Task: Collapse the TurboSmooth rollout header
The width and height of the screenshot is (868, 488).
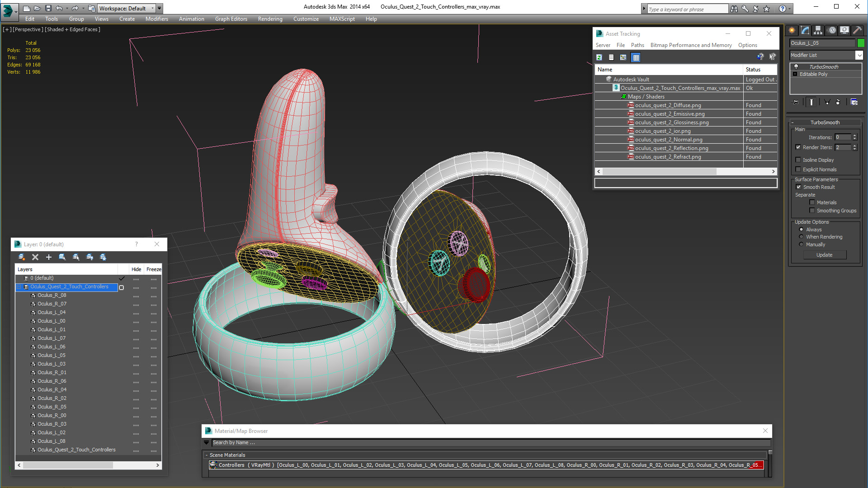Action: [x=825, y=122]
